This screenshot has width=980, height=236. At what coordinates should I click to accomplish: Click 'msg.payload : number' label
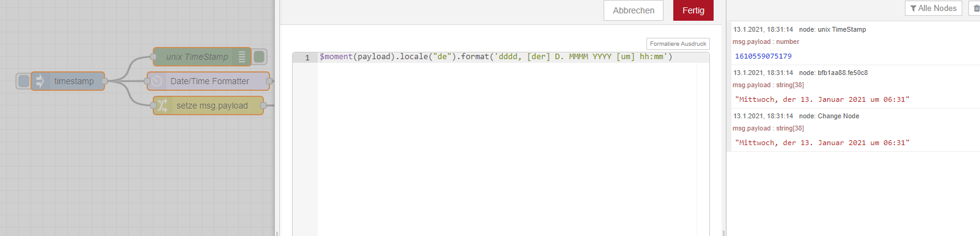766,41
